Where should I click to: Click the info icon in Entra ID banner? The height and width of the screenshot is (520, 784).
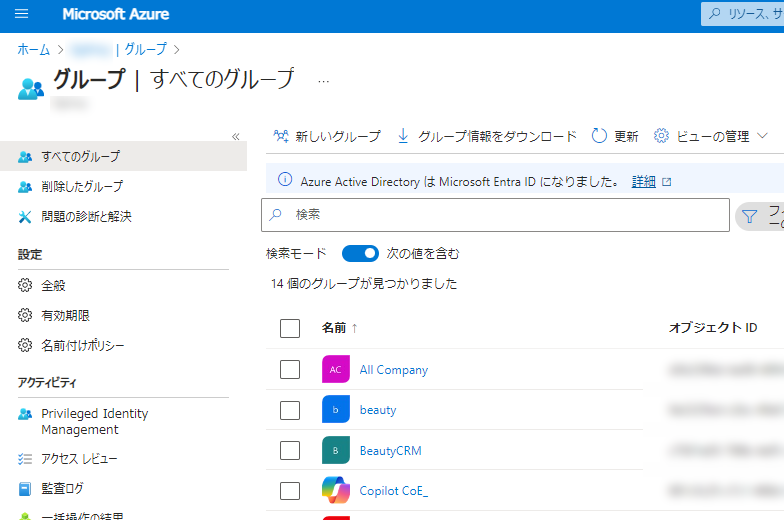[285, 180]
